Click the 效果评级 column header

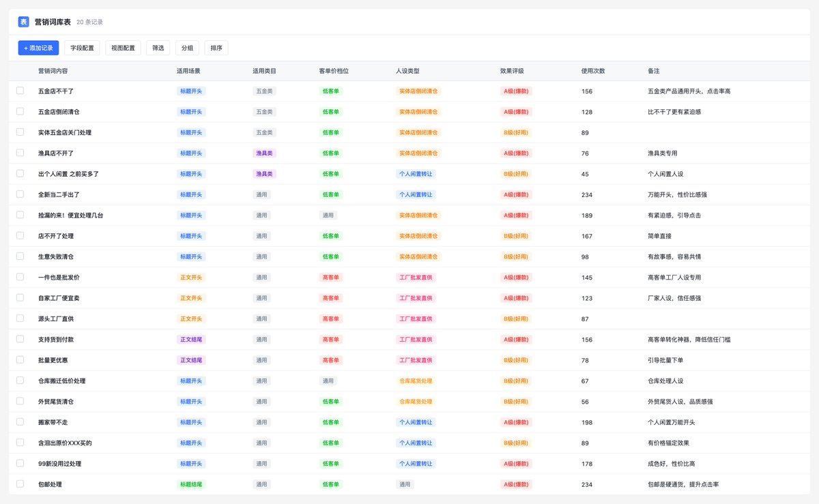pyautogui.click(x=512, y=71)
